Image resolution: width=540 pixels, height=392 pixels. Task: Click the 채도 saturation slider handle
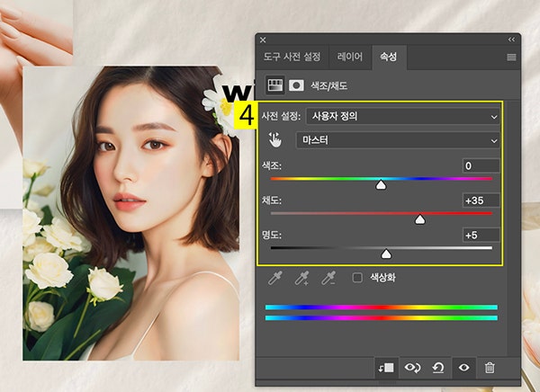point(419,219)
